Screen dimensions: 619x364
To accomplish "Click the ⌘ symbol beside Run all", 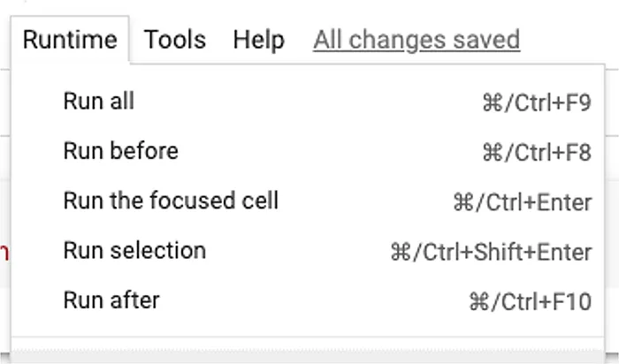I will pyautogui.click(x=492, y=103).
